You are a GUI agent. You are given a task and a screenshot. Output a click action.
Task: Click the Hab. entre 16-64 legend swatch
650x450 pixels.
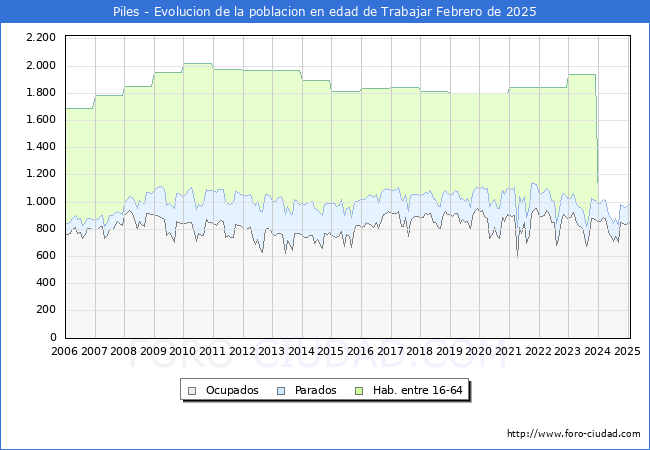[x=359, y=391]
